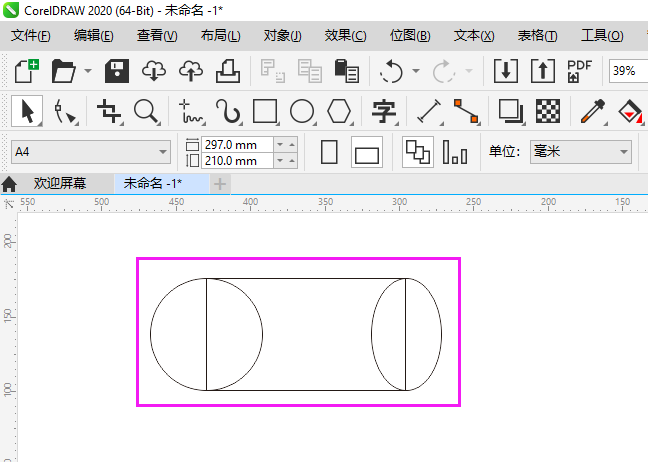
Task: Paste from clipboard icon
Action: (346, 71)
